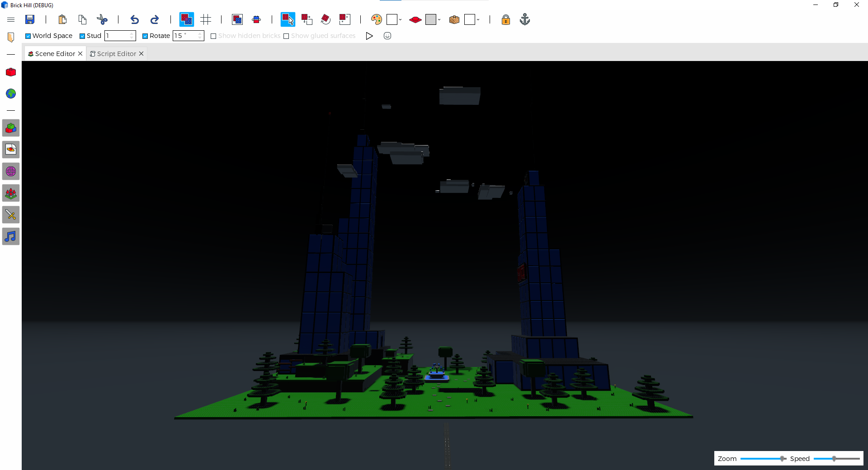Viewport: 868px width, 470px height.
Task: Click the smiley face icon
Action: (387, 36)
